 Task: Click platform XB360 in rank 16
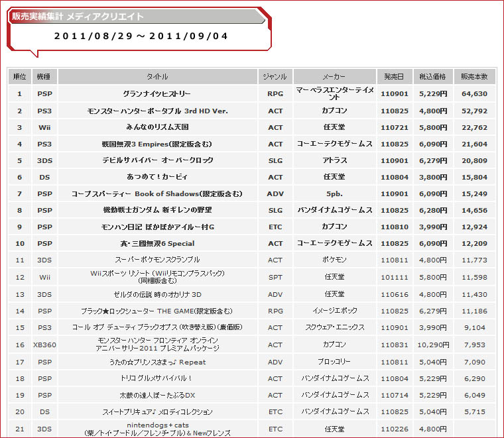tap(44, 345)
